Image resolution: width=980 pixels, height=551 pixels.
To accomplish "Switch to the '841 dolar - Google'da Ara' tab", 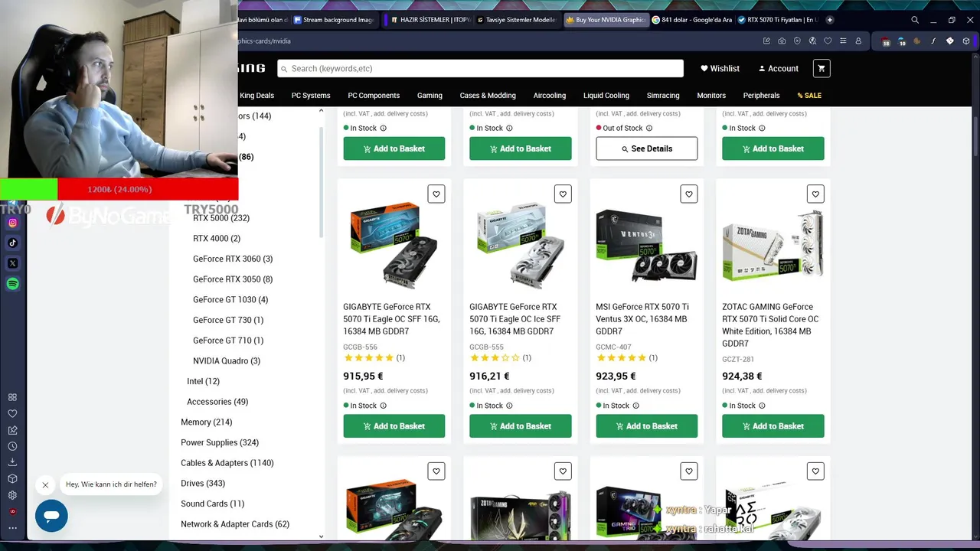I will click(691, 20).
